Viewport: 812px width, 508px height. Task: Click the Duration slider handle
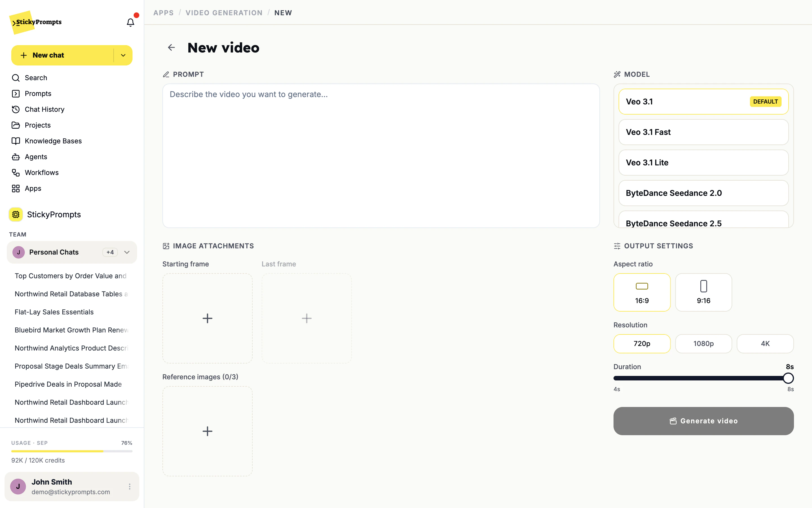788,378
